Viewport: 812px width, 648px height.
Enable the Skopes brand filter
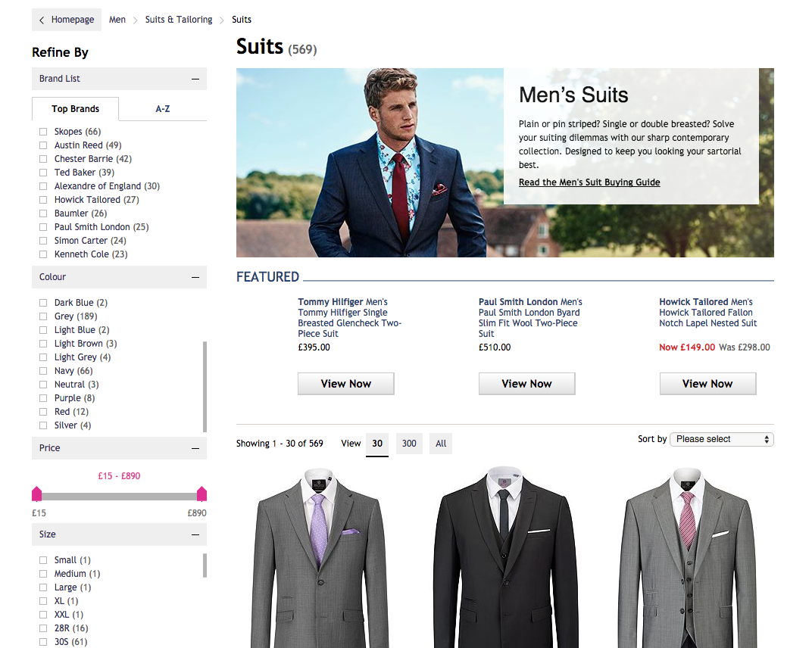click(44, 132)
